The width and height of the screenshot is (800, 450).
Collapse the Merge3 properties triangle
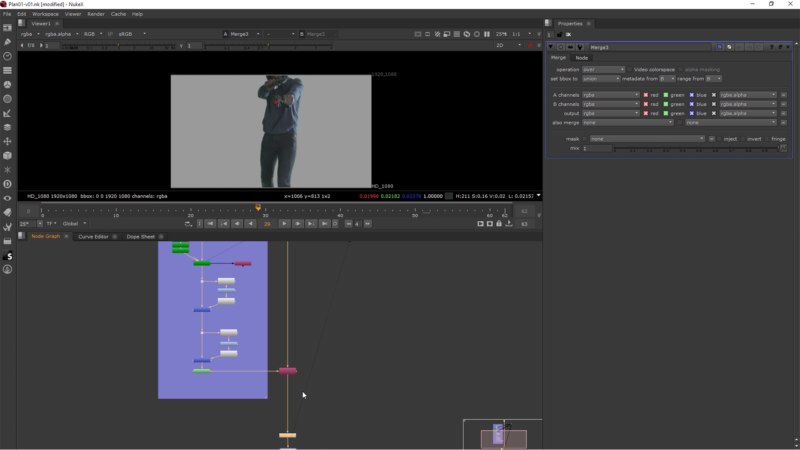[551, 47]
